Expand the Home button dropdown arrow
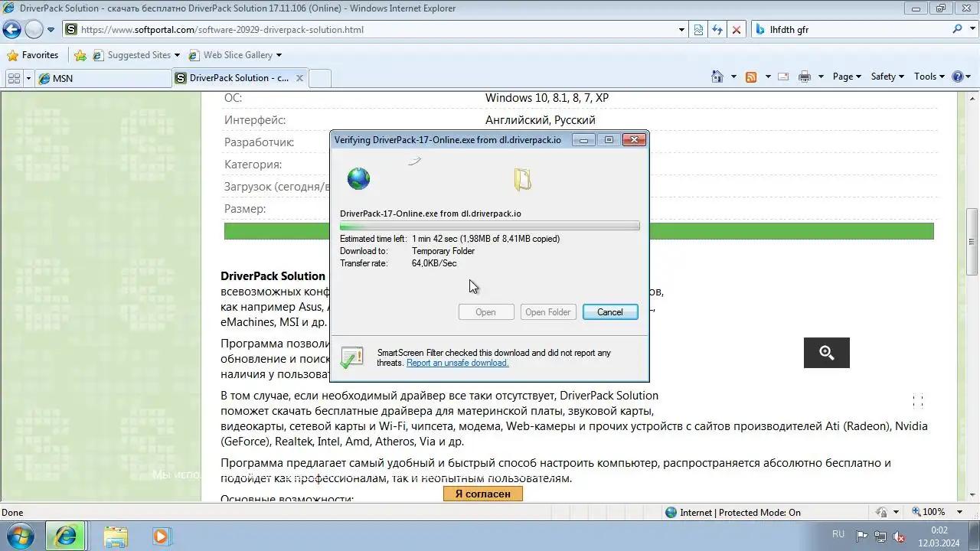This screenshot has height=551, width=980. coord(733,77)
